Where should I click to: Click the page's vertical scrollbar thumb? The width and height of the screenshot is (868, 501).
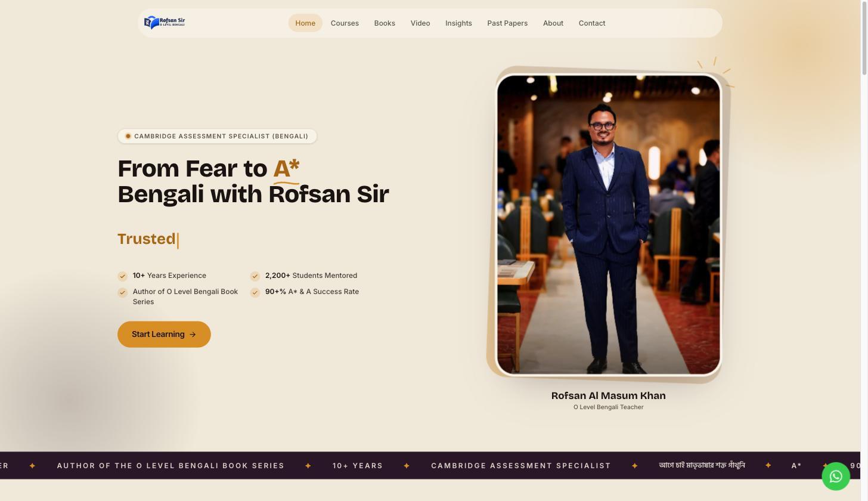click(x=864, y=38)
